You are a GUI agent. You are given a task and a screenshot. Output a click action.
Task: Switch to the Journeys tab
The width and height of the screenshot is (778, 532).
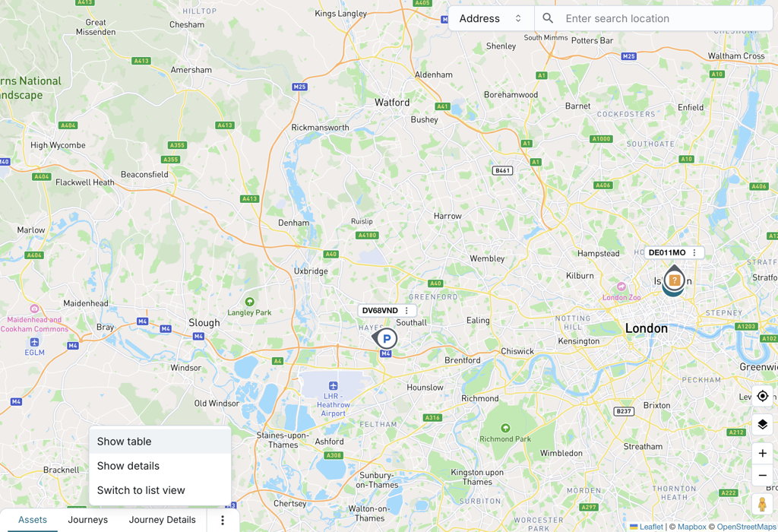pos(88,520)
